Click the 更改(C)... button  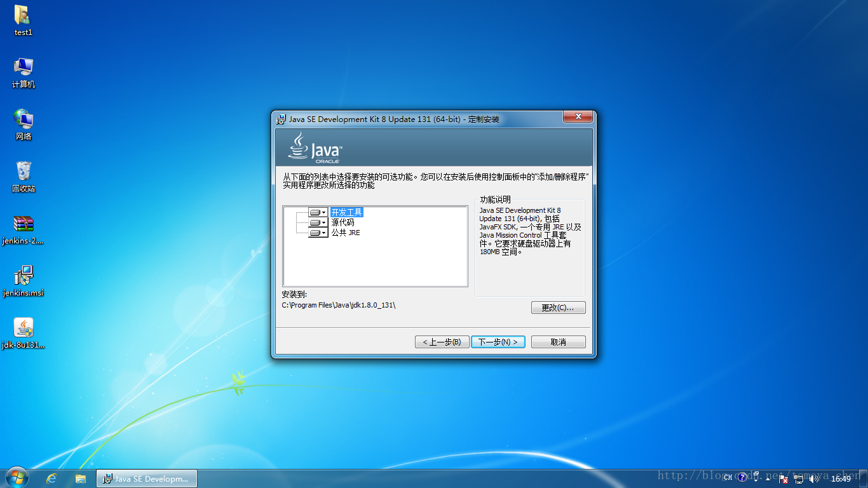pos(558,308)
